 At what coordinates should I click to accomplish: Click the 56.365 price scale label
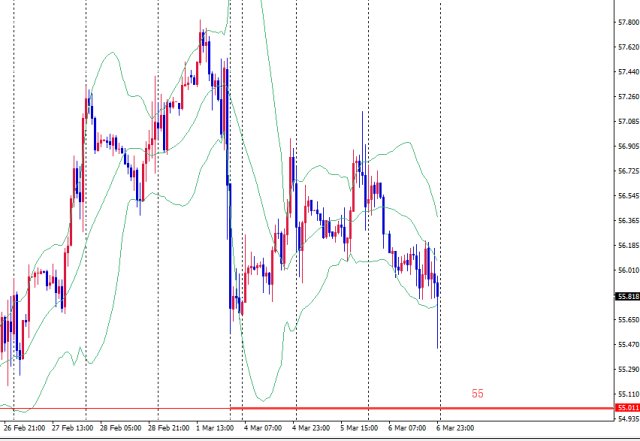(629, 220)
